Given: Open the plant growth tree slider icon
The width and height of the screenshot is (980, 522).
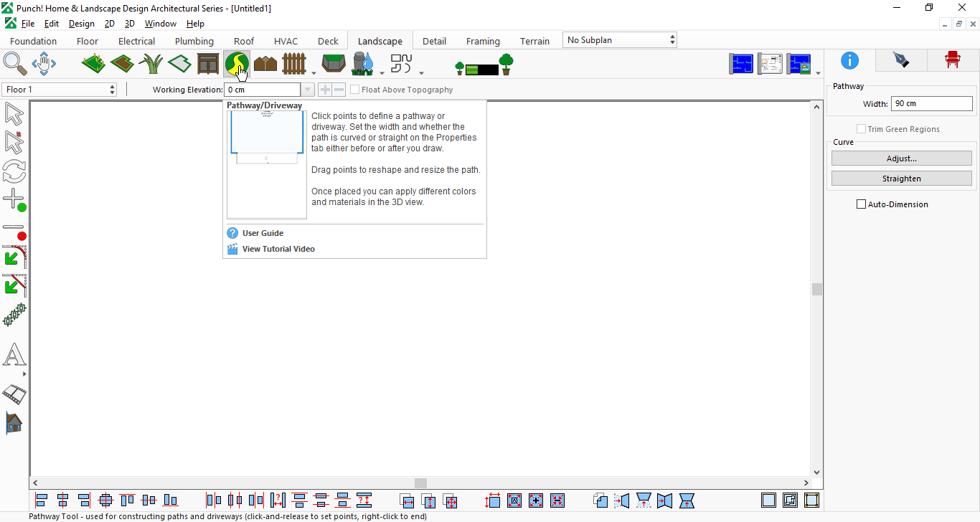Looking at the screenshot, I should [x=486, y=65].
